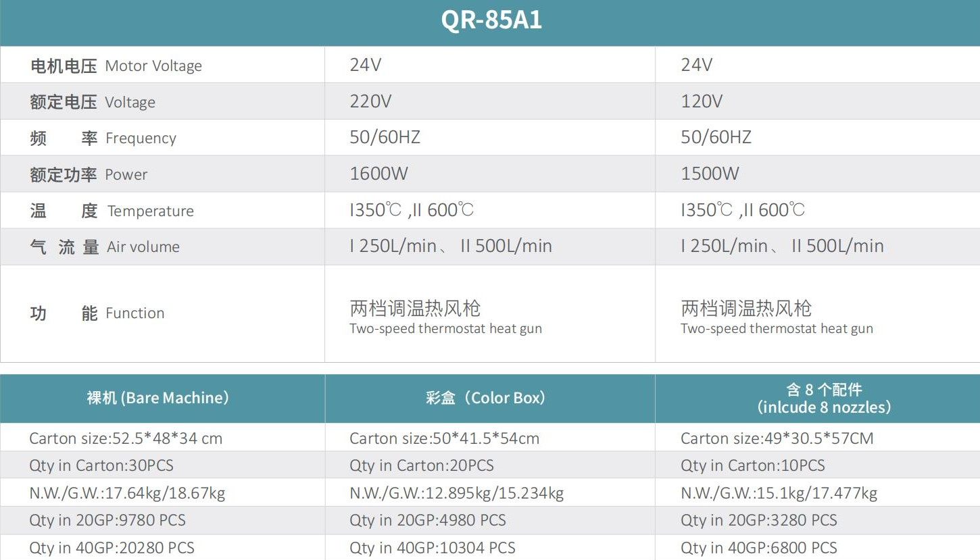Screen dimensions: 980x560
Task: Click the Qty in 40GP:6800 PCS cell
Action: click(759, 548)
